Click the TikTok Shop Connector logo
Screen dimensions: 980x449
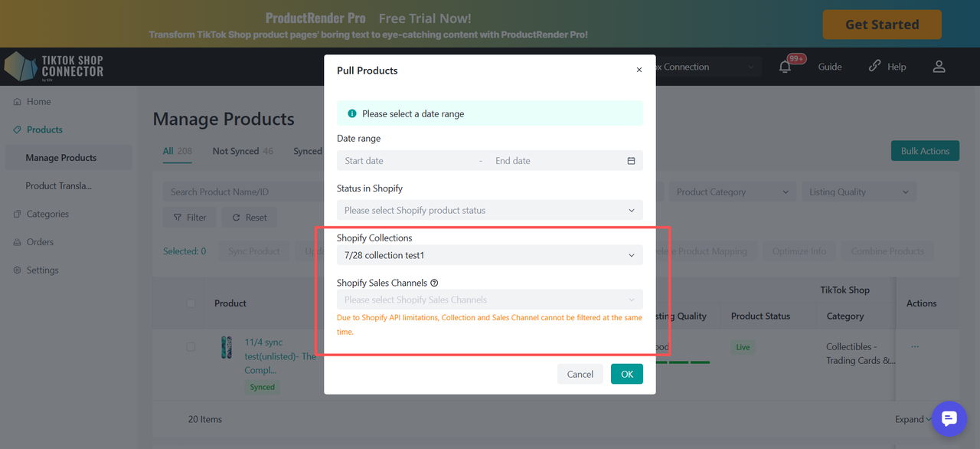(x=54, y=67)
